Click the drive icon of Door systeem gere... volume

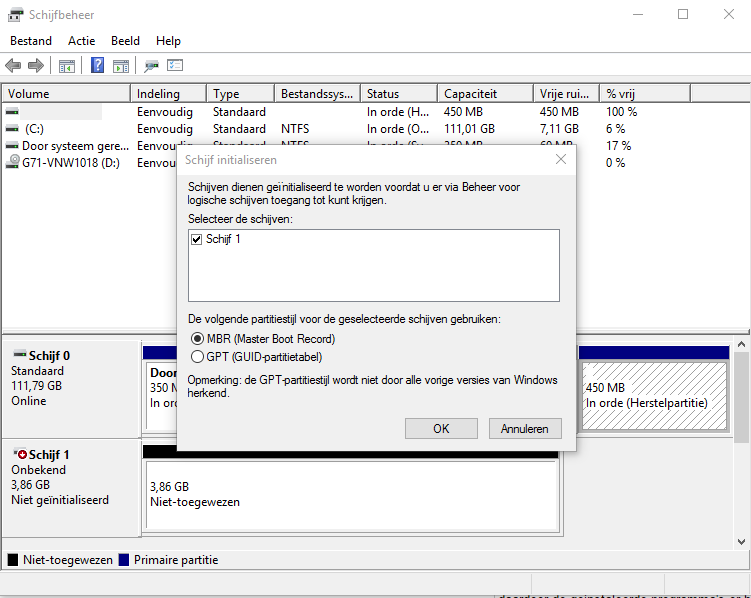click(12, 146)
